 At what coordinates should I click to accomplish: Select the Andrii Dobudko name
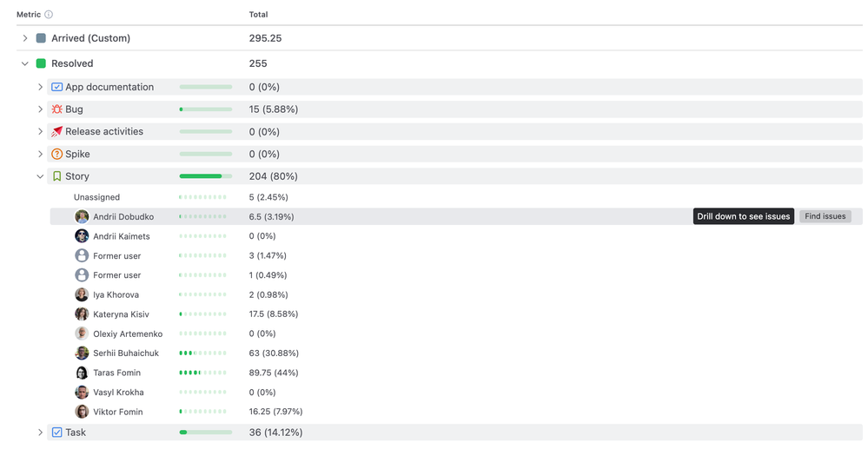(x=123, y=217)
